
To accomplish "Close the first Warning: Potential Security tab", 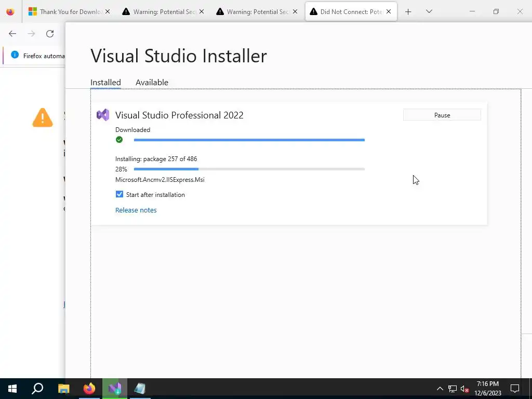I will tap(202, 11).
